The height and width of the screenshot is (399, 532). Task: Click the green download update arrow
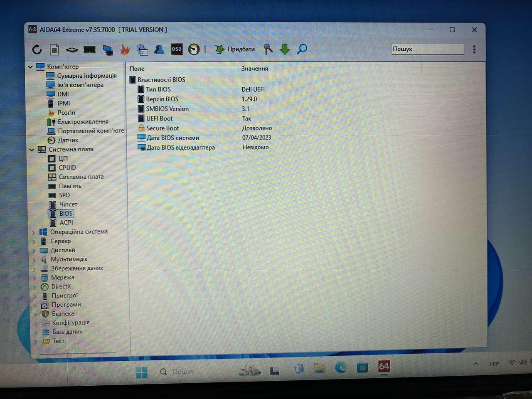coord(285,49)
